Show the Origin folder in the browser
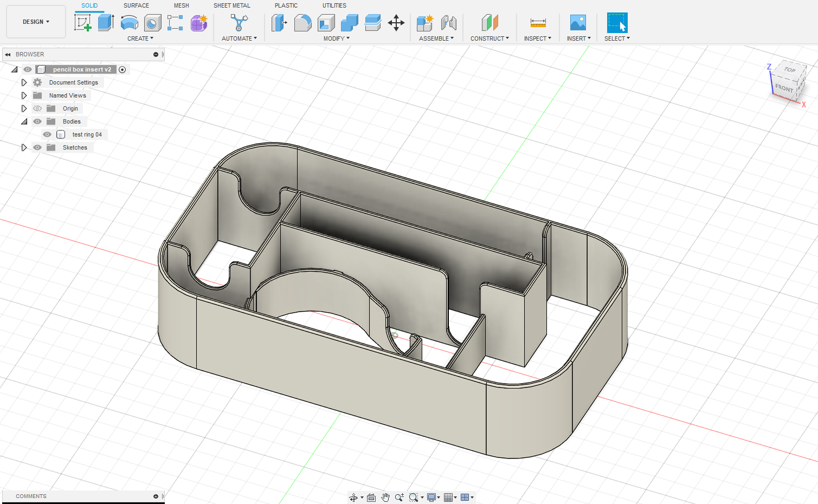This screenshot has width=818, height=504. click(x=37, y=108)
